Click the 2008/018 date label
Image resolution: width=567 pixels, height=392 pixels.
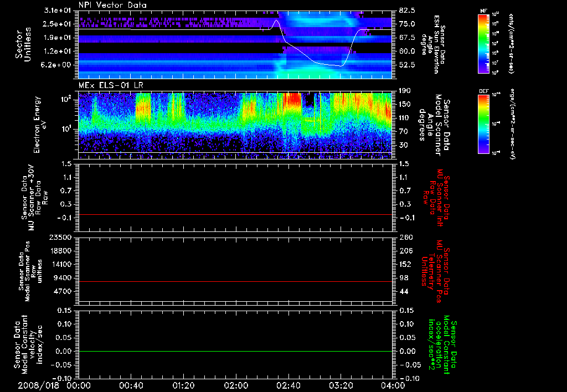point(39,385)
